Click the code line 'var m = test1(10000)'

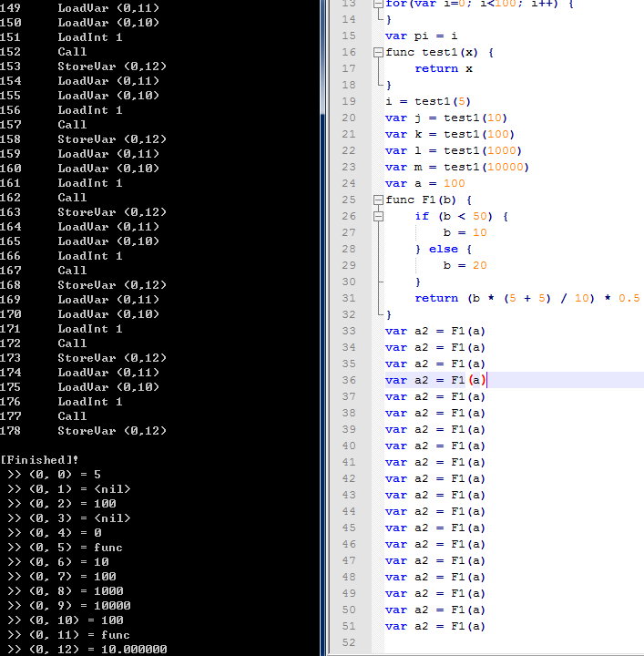[x=457, y=167]
